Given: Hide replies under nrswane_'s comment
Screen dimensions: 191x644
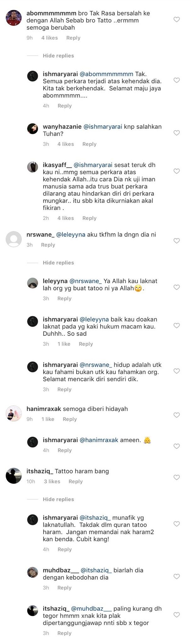Looking at the screenshot, I should point(58,263).
